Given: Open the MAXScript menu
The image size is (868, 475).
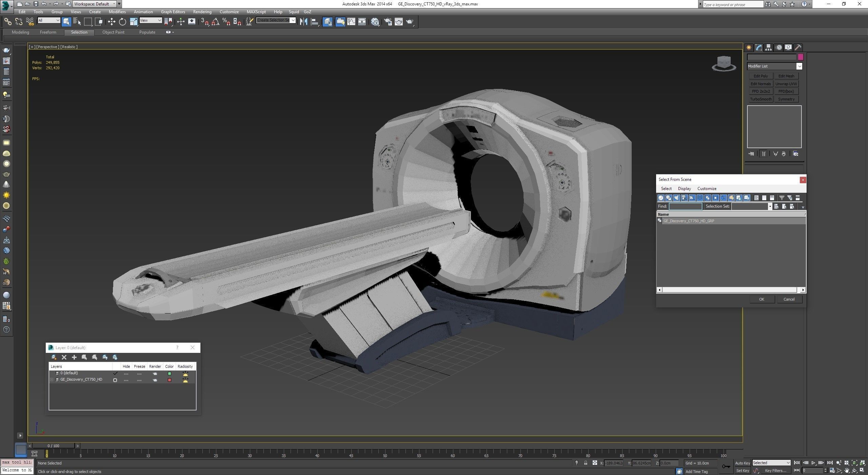Looking at the screenshot, I should tap(256, 12).
